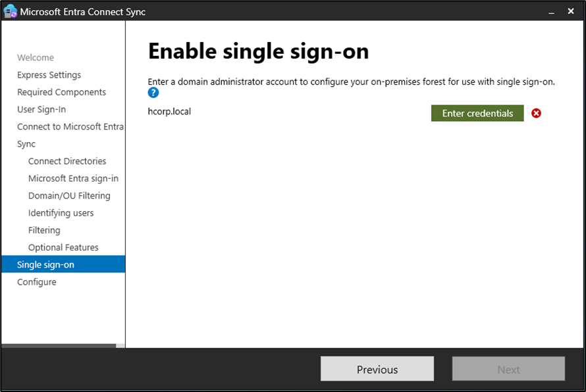Go back with the Previous button

[x=377, y=369]
